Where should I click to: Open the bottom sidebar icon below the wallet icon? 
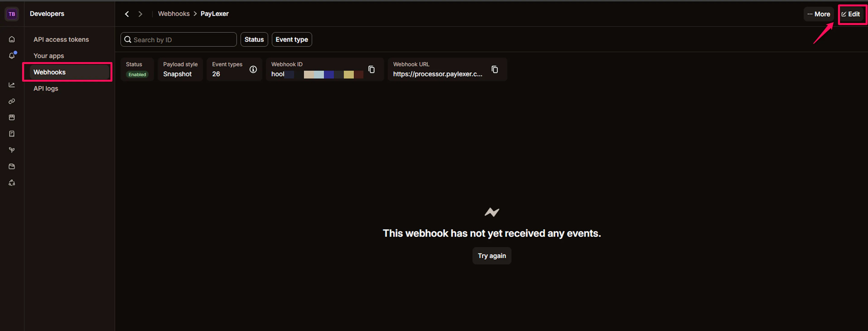(x=12, y=183)
